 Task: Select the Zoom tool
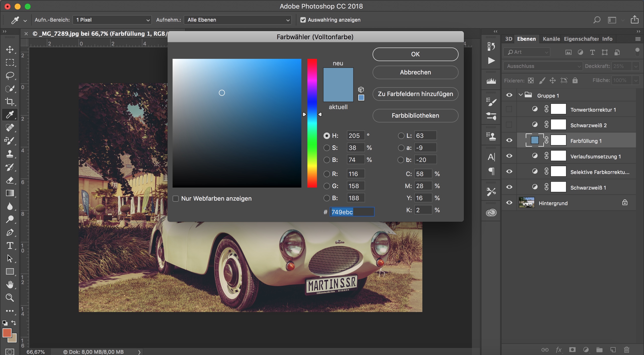click(x=10, y=298)
